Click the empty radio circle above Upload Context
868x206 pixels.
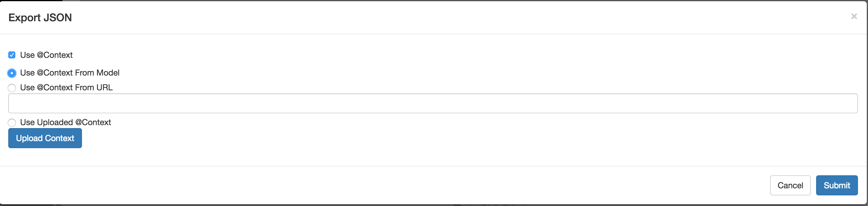(12, 122)
